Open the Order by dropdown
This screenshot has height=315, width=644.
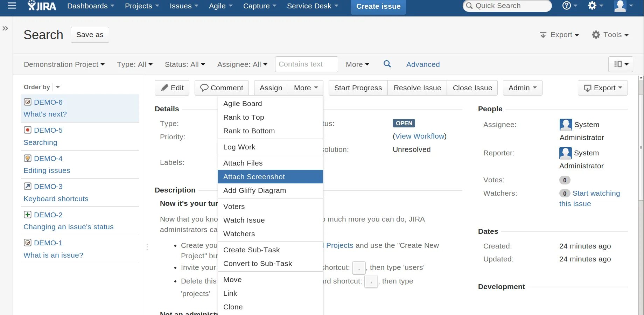[x=42, y=87]
